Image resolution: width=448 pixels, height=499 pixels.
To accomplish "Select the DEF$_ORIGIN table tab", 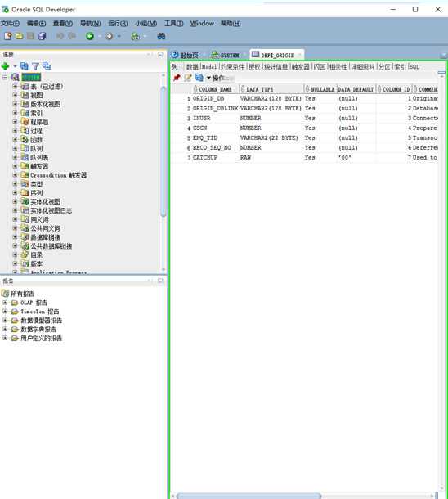I will point(276,55).
